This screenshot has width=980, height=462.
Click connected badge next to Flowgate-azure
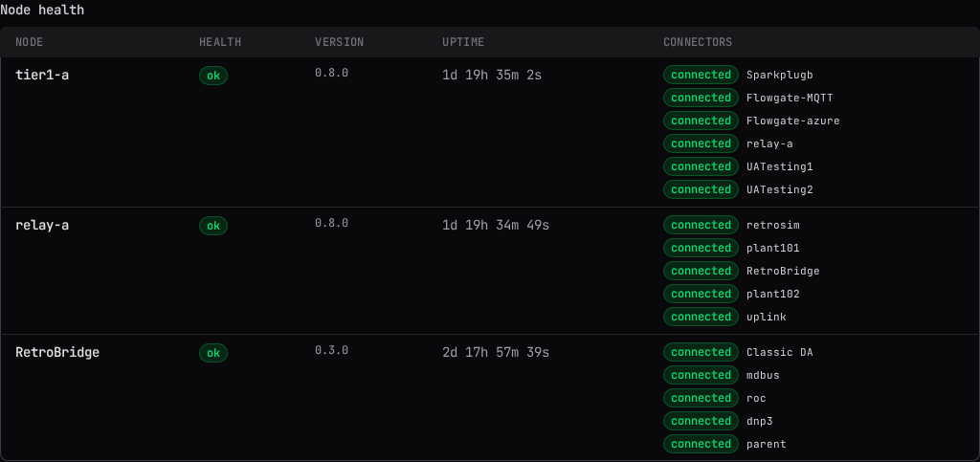tap(701, 121)
